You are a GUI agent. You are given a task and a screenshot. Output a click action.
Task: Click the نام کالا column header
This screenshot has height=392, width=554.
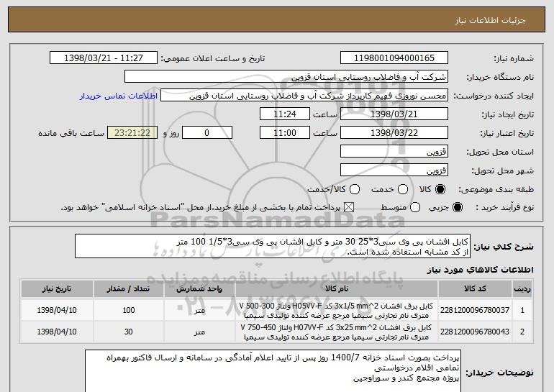[337, 289]
